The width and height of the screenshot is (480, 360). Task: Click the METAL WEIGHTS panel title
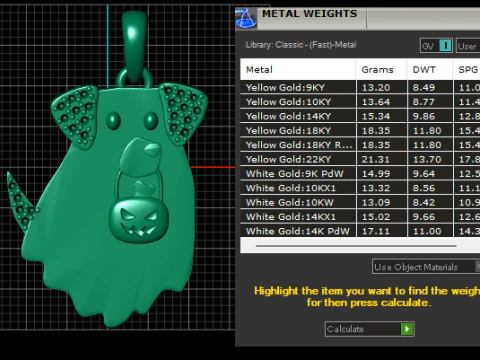click(x=310, y=14)
